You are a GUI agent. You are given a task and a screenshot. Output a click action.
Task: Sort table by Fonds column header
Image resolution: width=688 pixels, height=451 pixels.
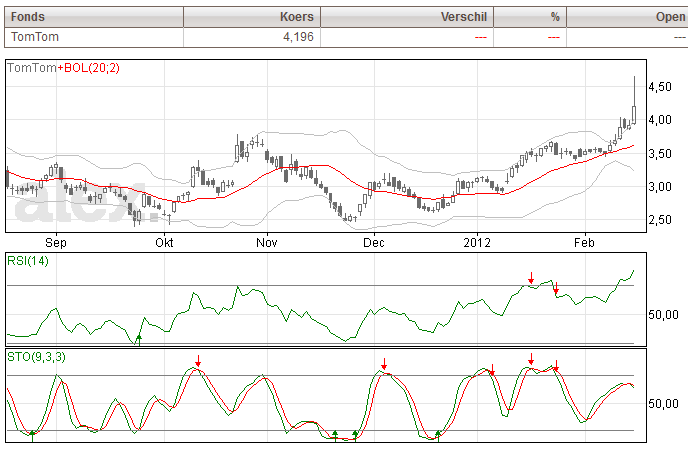pos(94,17)
